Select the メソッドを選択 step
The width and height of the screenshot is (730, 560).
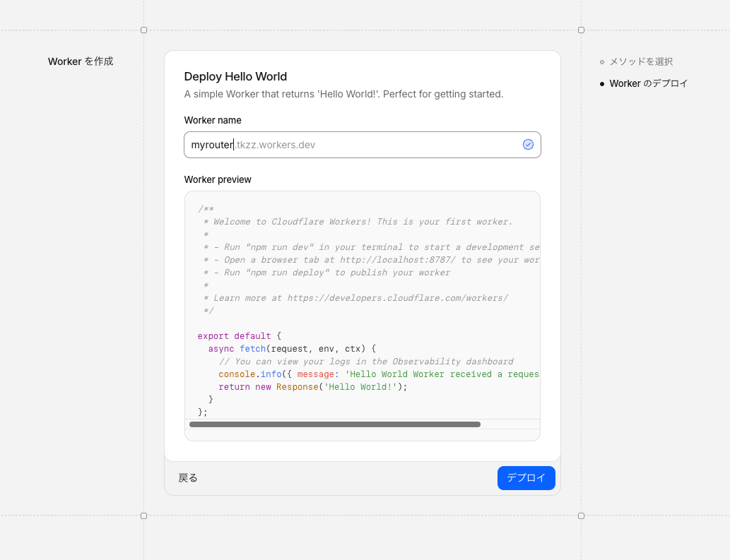click(x=641, y=62)
